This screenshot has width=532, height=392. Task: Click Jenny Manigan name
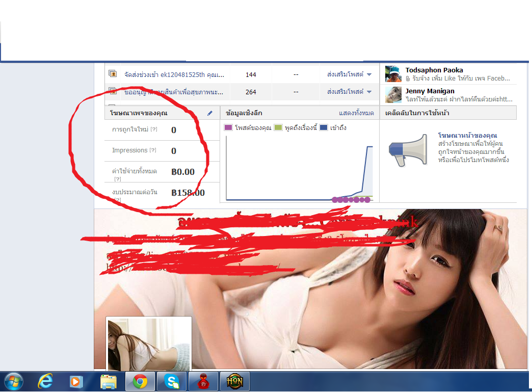430,91
